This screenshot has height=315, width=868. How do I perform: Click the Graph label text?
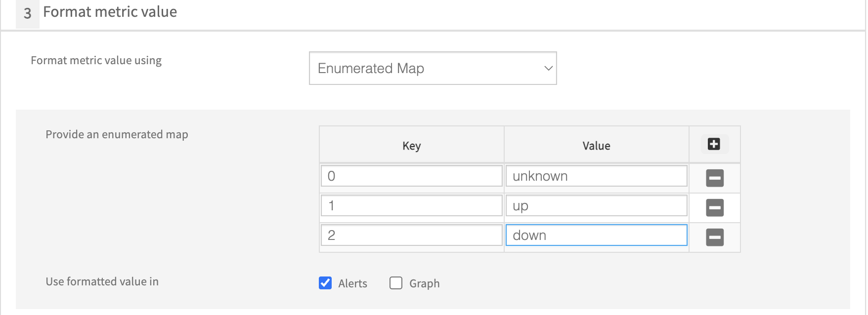tap(424, 283)
